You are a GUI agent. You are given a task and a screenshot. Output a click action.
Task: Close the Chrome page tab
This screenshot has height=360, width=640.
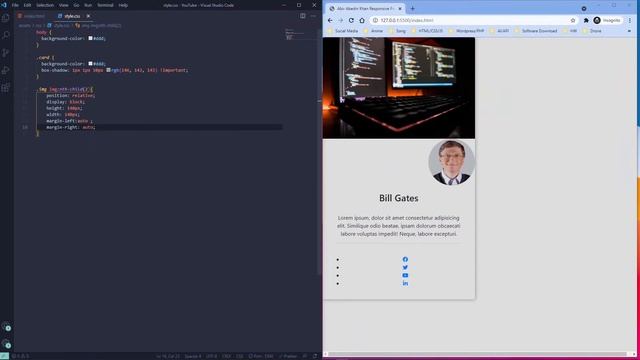tap(400, 9)
